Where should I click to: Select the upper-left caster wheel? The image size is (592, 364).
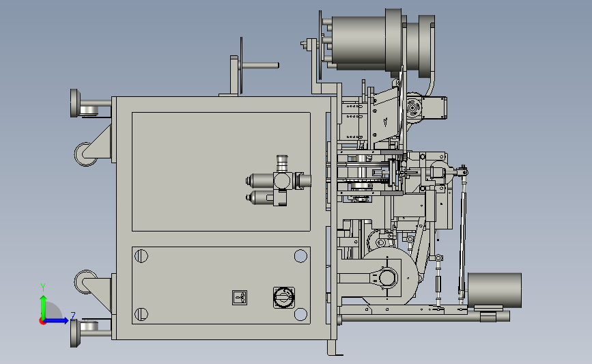pyautogui.click(x=85, y=154)
